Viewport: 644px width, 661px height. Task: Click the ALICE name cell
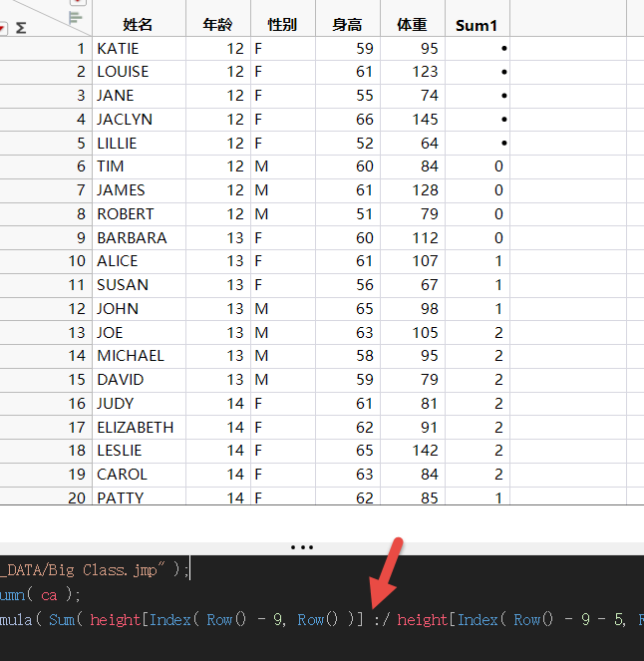point(139,261)
